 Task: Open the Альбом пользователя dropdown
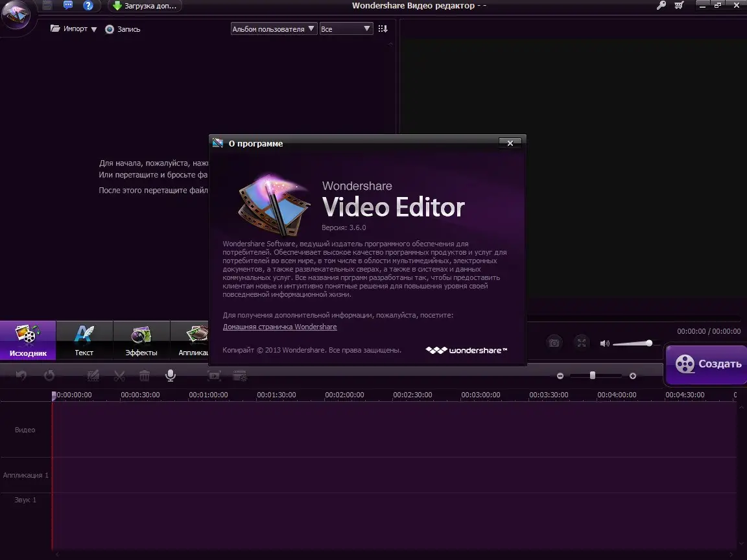click(274, 29)
